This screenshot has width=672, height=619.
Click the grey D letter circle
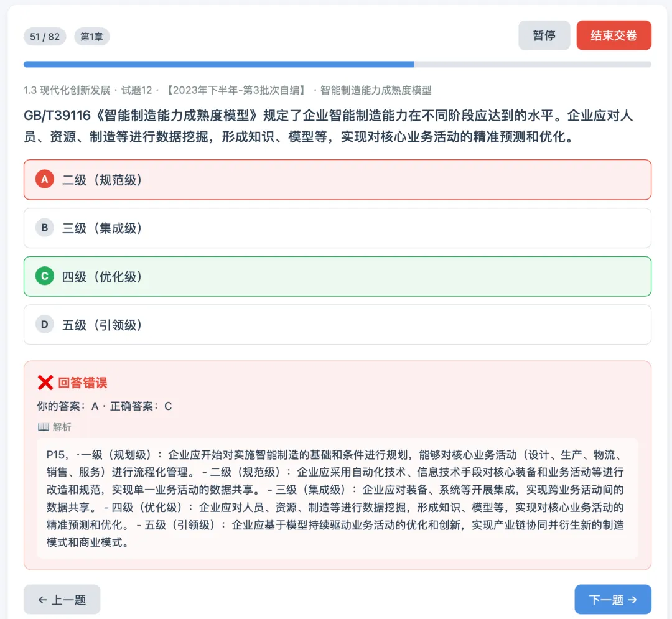pyautogui.click(x=45, y=324)
